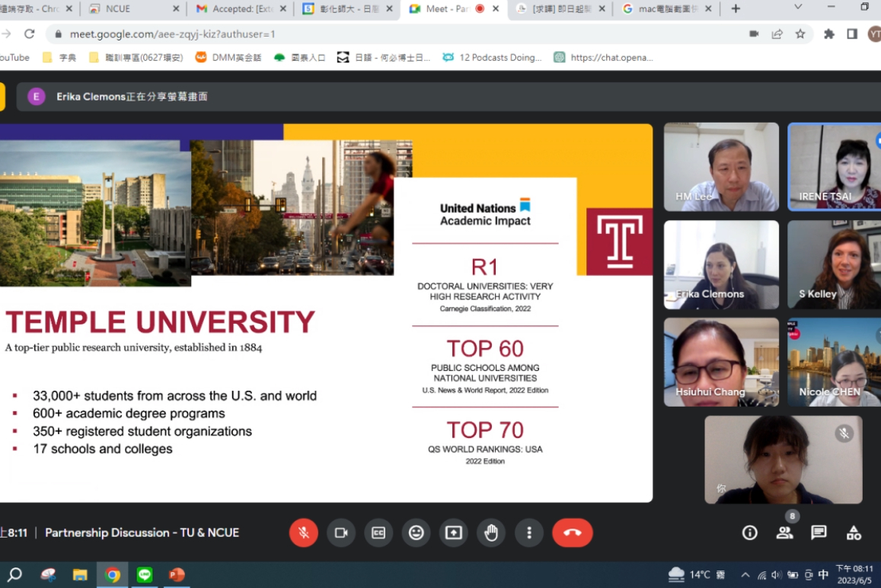The image size is (881, 588).
Task: Open in-call chat messages
Action: tap(819, 532)
